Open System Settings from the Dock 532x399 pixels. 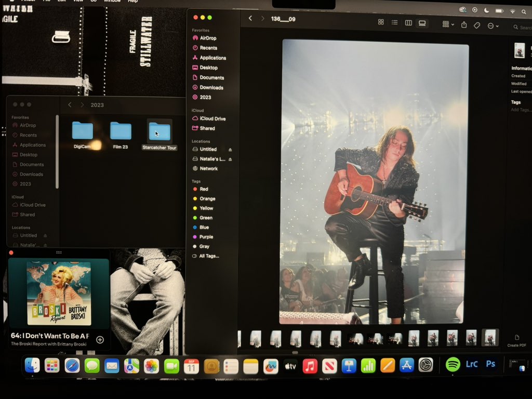pyautogui.click(x=425, y=365)
